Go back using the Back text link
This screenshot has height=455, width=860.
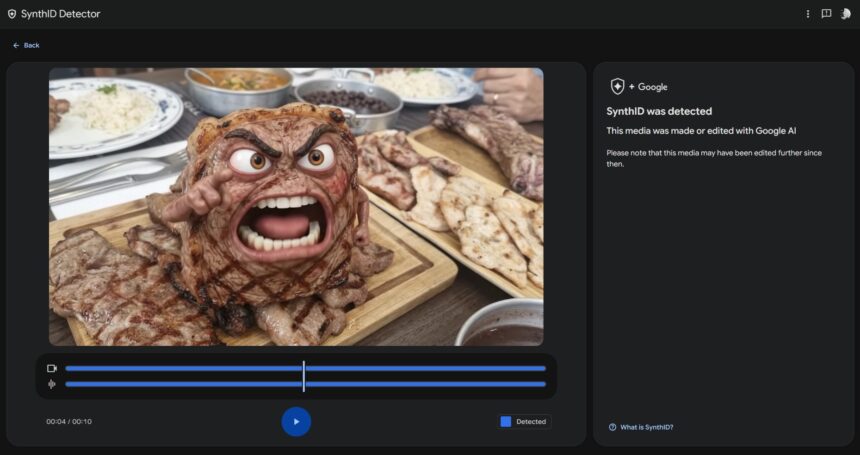[31, 46]
